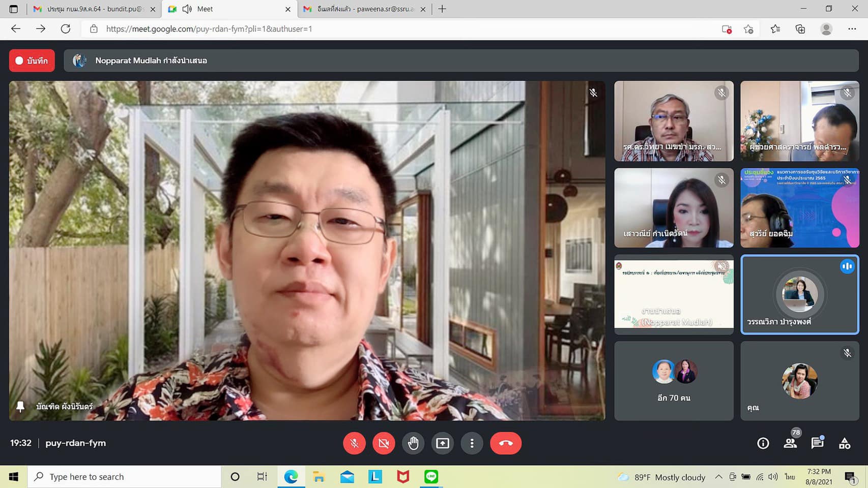Select the Nopparat Mudlah presentation thumbnail
This screenshot has height=488, width=868.
point(674,294)
